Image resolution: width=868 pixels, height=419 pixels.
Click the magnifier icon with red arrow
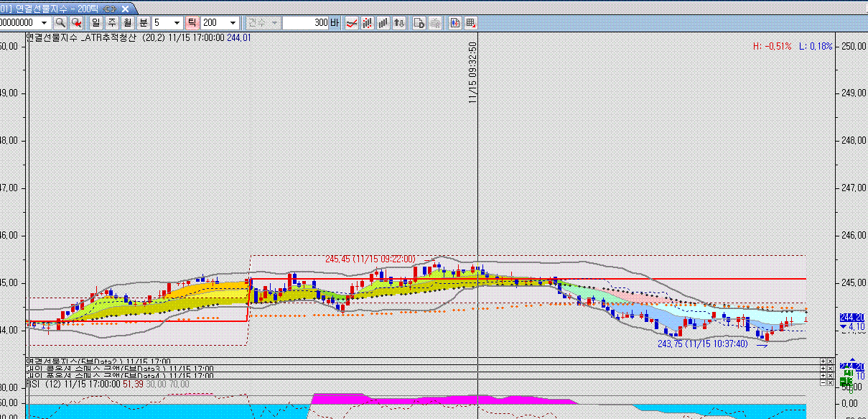pos(76,23)
